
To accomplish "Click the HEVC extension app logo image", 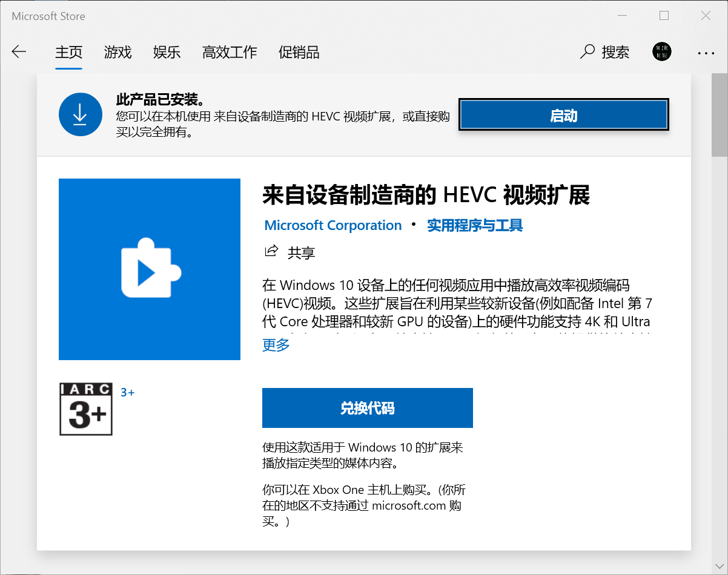I will point(150,269).
